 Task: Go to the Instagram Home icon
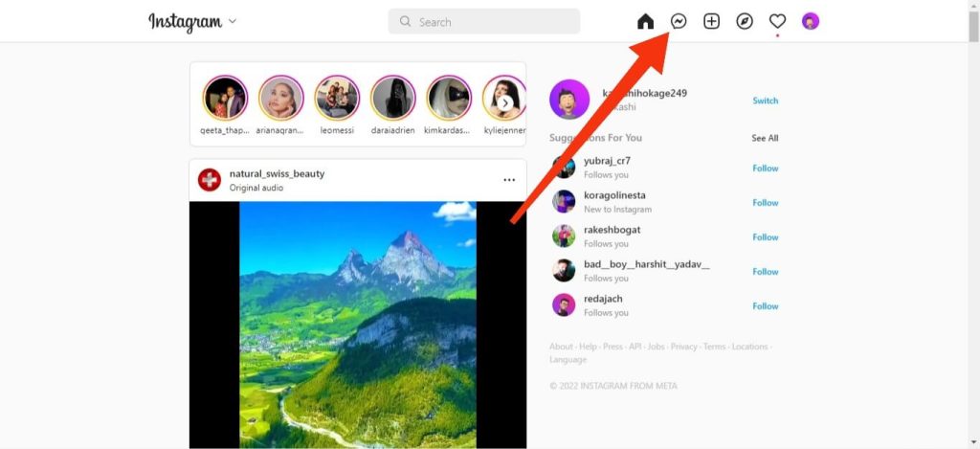645,22
